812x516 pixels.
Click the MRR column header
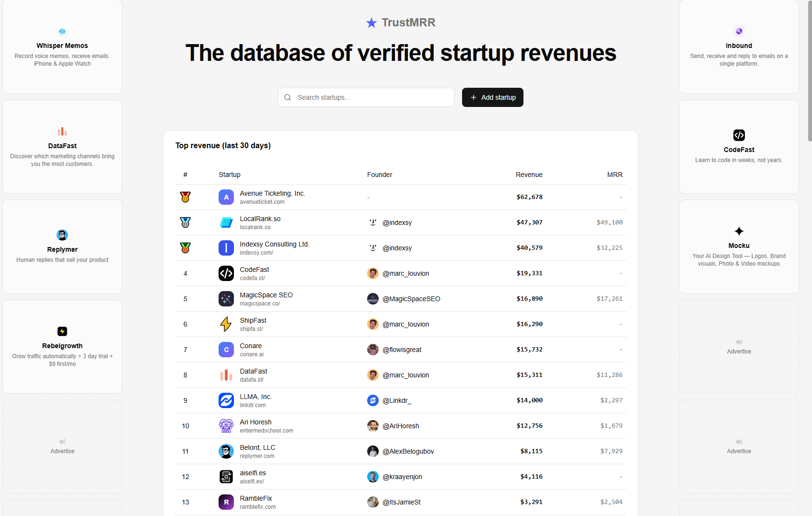[615, 175]
